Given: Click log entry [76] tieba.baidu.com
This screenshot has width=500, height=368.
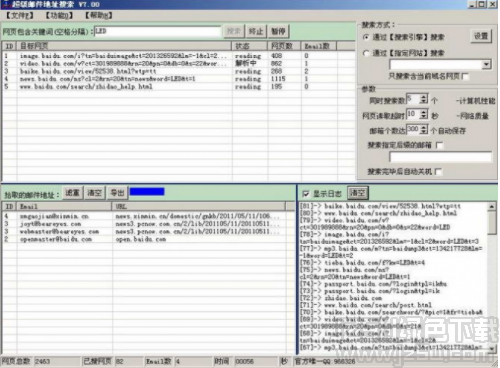Looking at the screenshot, I should [x=362, y=263].
